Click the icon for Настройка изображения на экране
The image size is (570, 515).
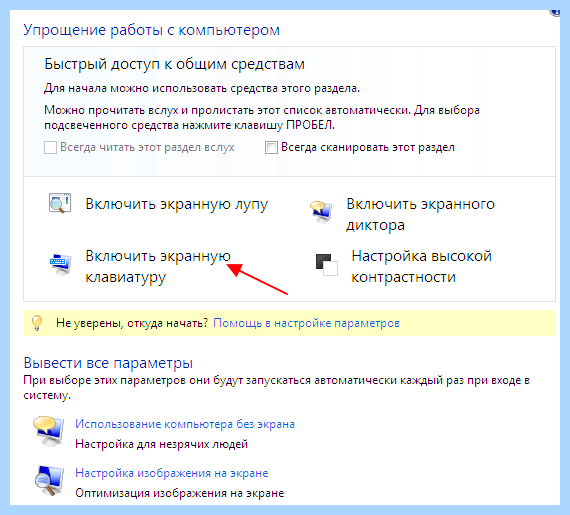(49, 480)
